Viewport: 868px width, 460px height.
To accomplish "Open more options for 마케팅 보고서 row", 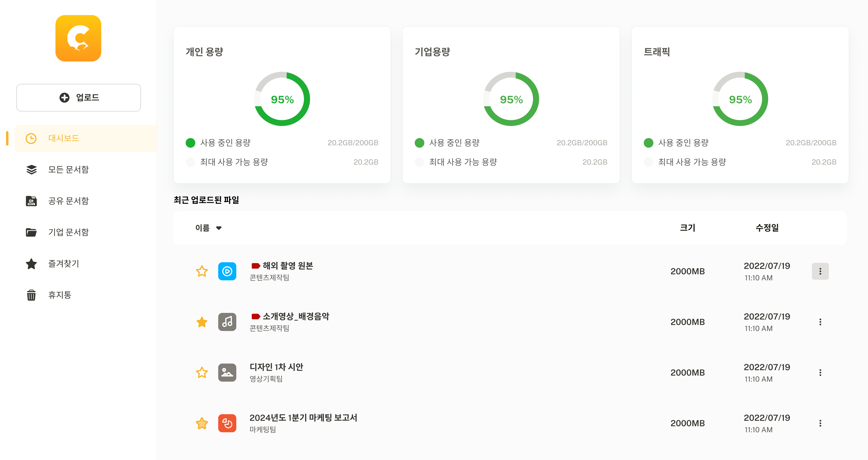I will pyautogui.click(x=820, y=423).
